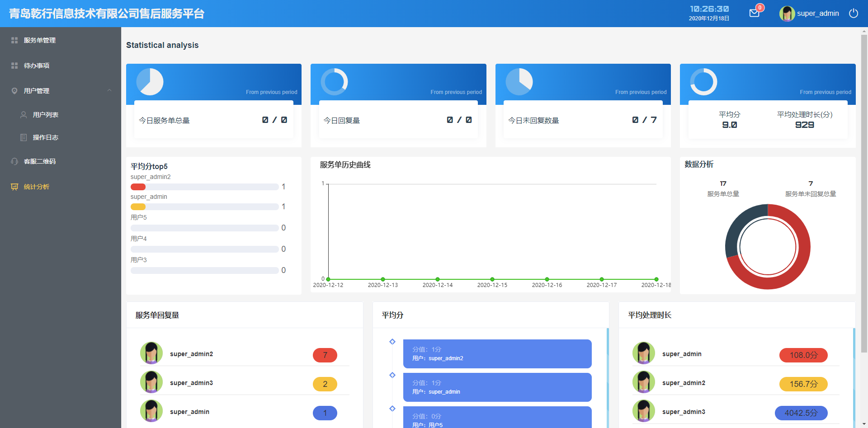868x428 pixels.
Task: Click the 统计分析 chart icon
Action: tap(14, 187)
